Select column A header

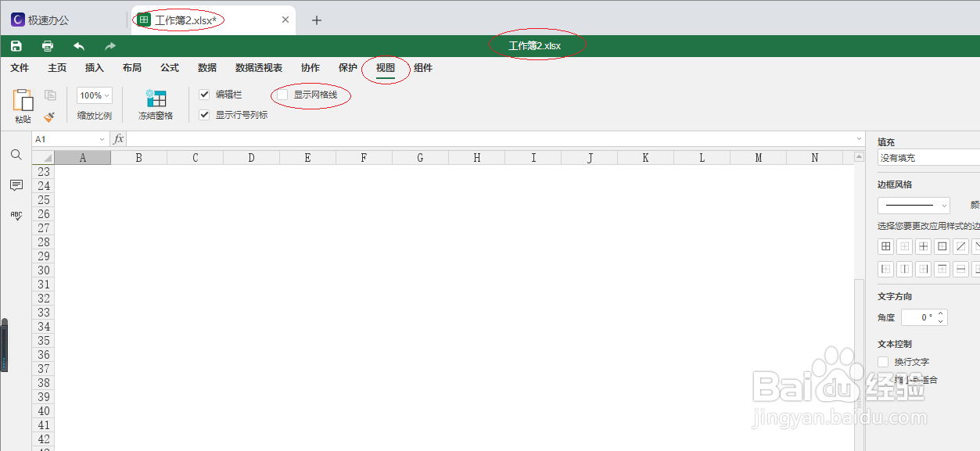[x=82, y=158]
